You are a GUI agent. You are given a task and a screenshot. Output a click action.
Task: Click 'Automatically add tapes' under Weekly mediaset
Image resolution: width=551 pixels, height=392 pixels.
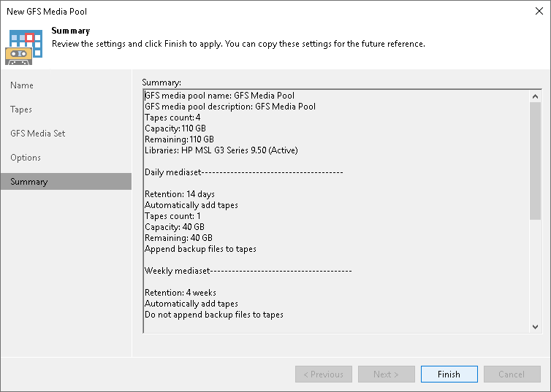click(191, 304)
